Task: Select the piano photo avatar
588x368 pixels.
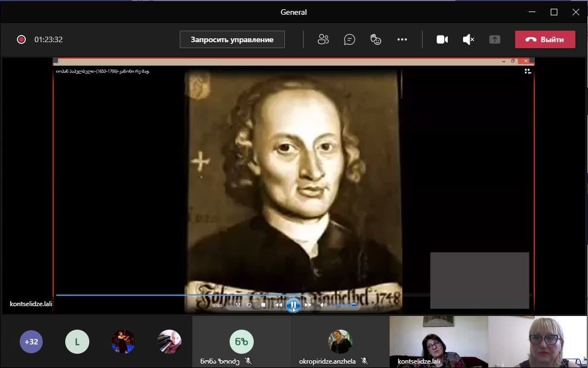Action: coord(169,342)
